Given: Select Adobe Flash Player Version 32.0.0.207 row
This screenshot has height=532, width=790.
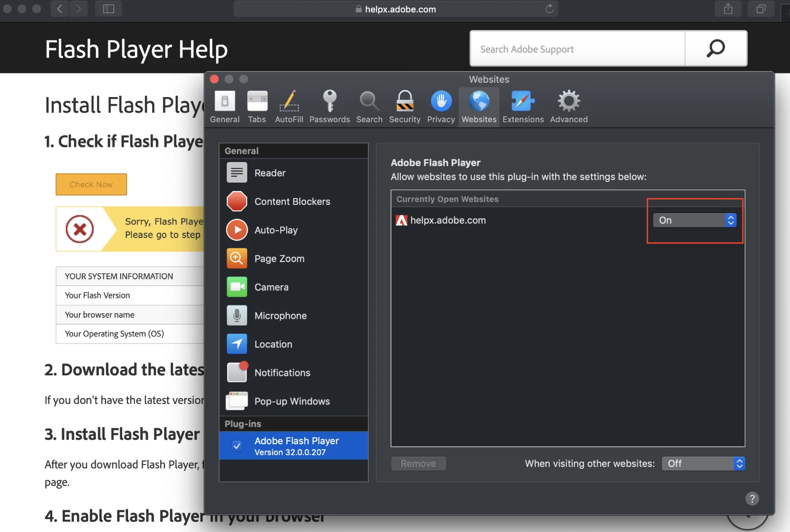Looking at the screenshot, I should pos(294,446).
